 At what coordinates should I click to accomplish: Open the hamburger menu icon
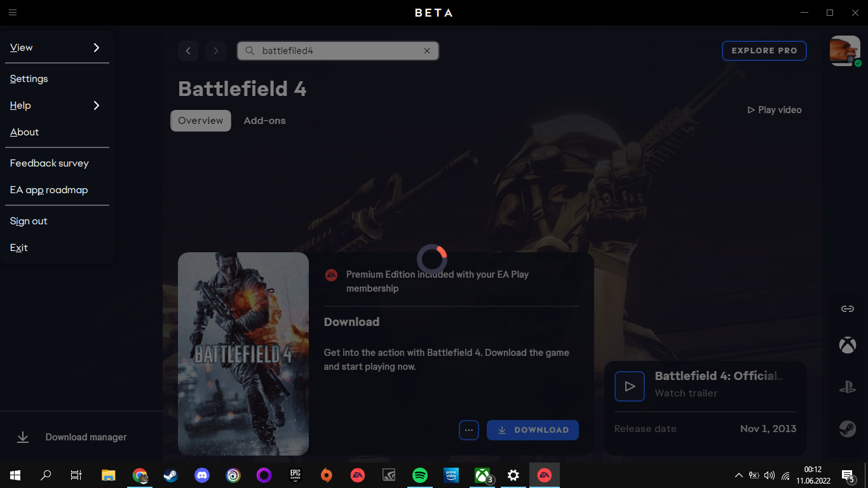pos(13,13)
